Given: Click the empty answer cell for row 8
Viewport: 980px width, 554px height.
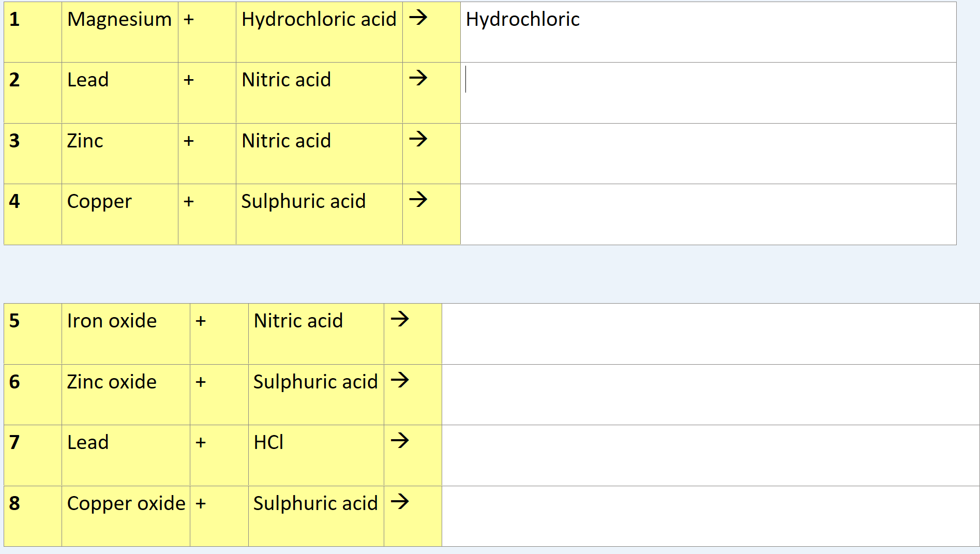Looking at the screenshot, I should [711, 516].
